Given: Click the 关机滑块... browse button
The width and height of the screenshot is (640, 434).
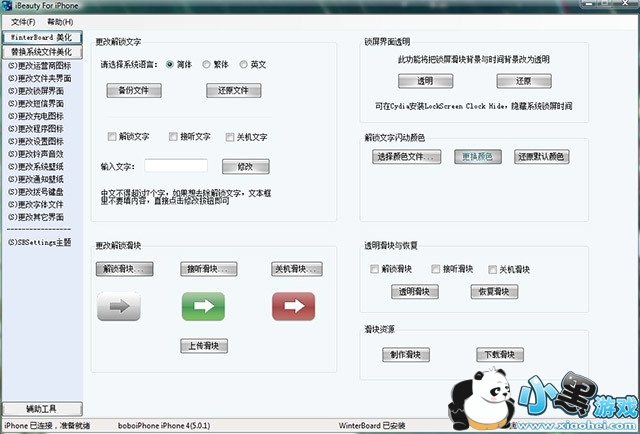Looking at the screenshot, I should (x=297, y=269).
